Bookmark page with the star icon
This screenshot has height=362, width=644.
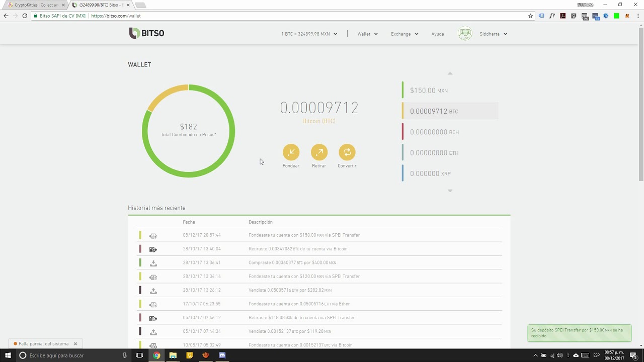[530, 16]
